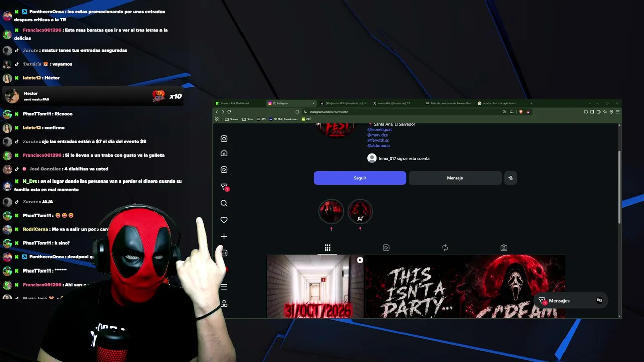This screenshot has width=644, height=362.
Task: Open the extensions puzzle icon in browser toolbar
Action: (586, 112)
